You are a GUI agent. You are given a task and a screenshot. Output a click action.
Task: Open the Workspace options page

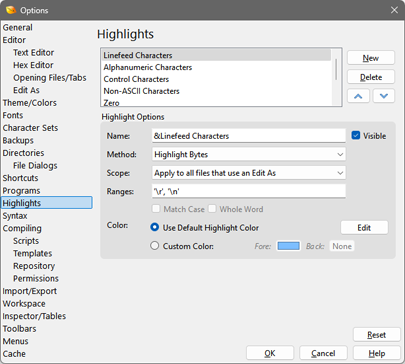[24, 304]
